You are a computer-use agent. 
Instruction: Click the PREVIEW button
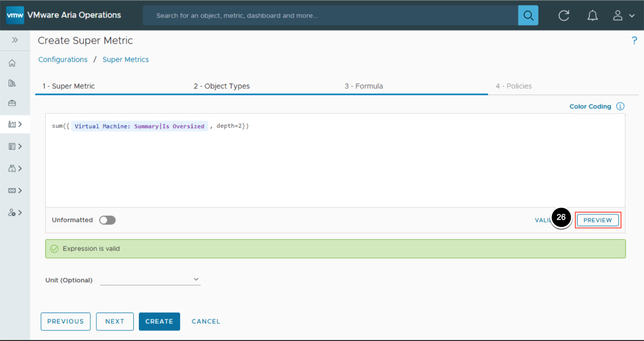point(597,220)
